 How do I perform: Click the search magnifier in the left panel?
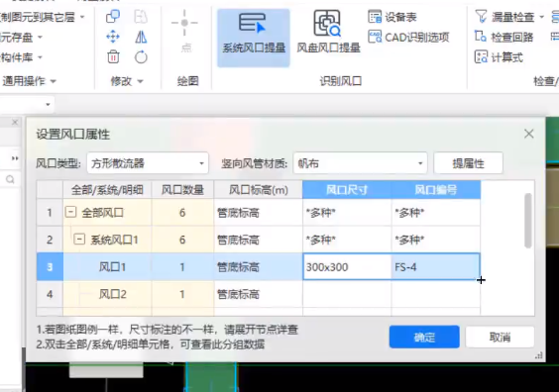click(x=10, y=179)
